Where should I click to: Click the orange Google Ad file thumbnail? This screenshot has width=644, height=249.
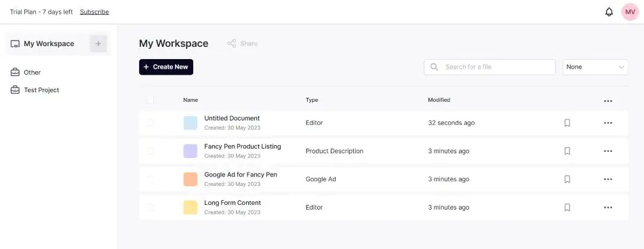190,179
